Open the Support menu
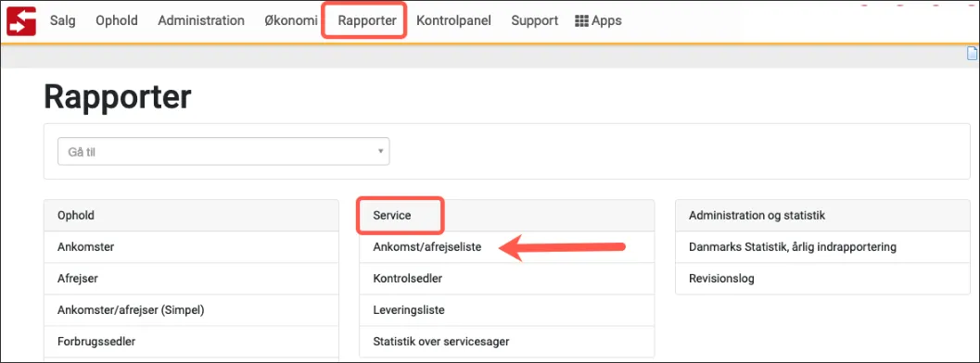 [x=534, y=20]
